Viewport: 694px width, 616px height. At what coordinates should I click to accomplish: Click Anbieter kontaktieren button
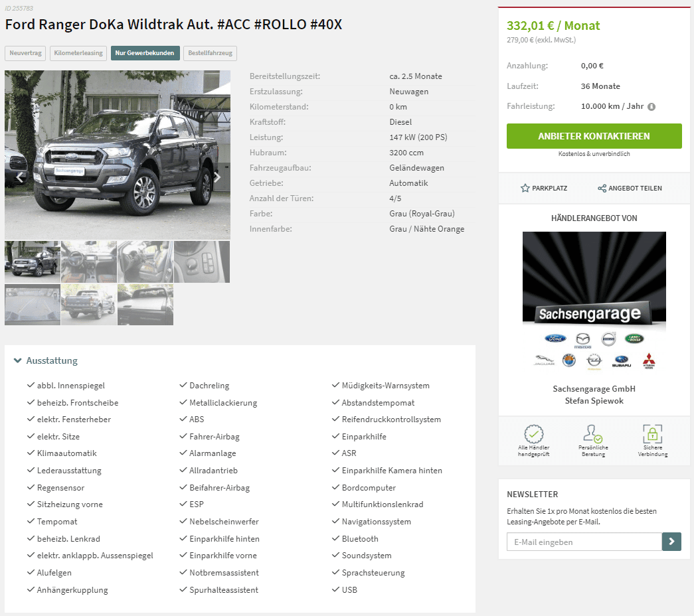point(594,136)
